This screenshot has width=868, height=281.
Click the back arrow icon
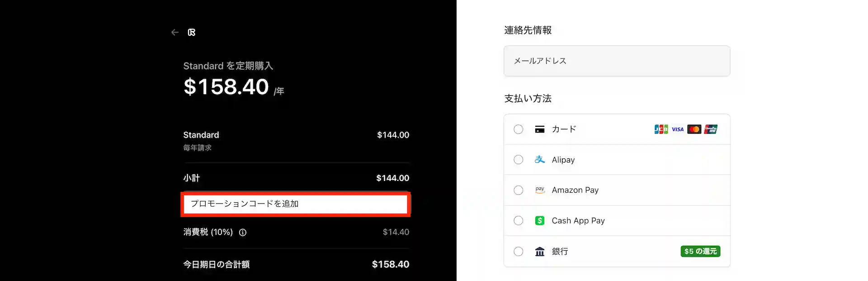tap(175, 32)
